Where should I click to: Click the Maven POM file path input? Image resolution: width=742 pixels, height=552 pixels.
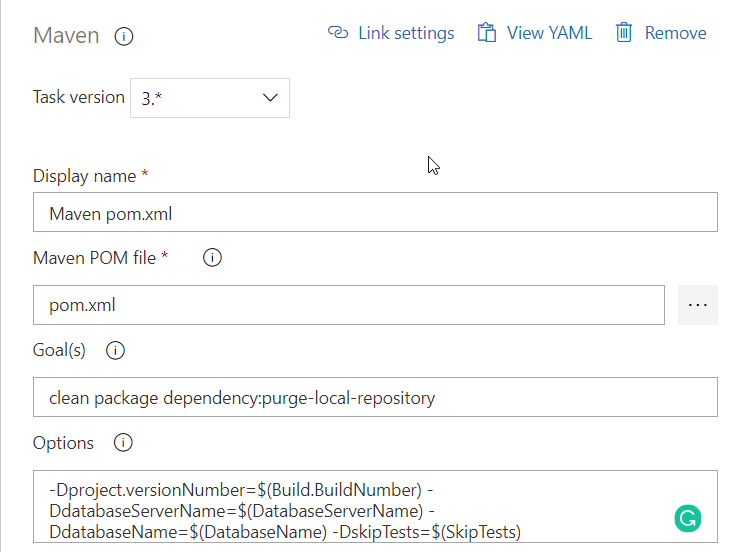coord(349,305)
